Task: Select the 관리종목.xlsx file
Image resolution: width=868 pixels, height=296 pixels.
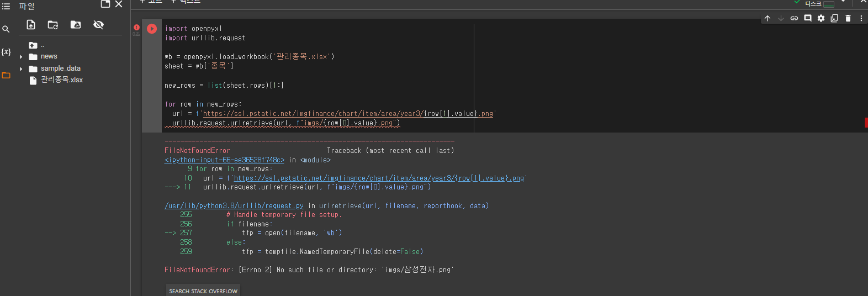Action: (61, 80)
